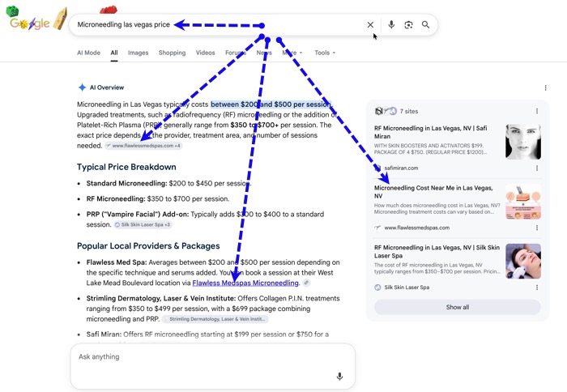Screen dimensions: 567x392
Task: Clear the search box with the X icon
Action: [x=370, y=24]
